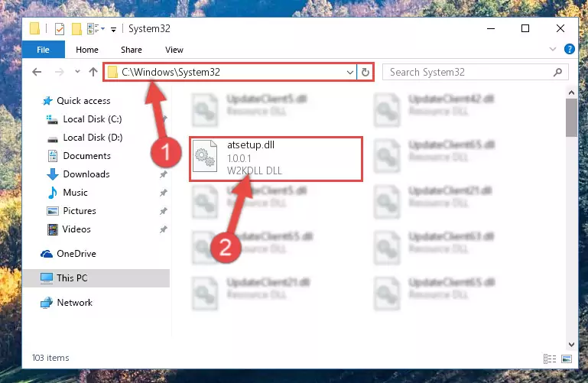Switch to Large icons view in status bar
This screenshot has height=383, width=588.
[567, 359]
